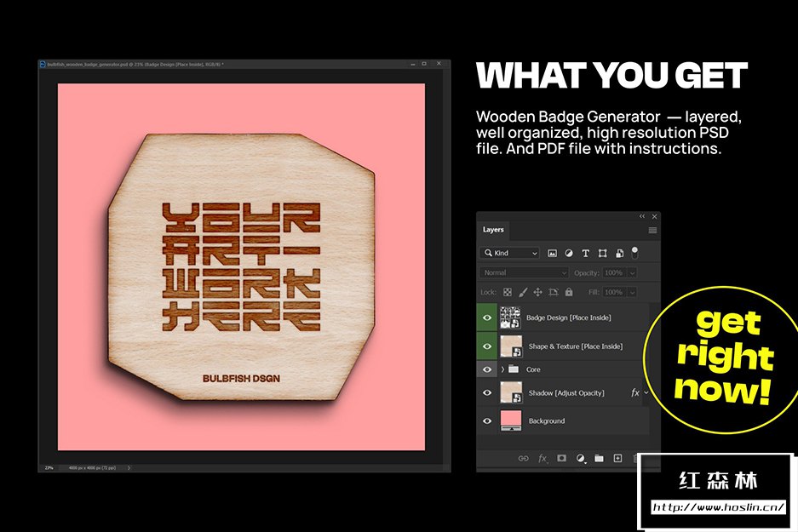
Task: Open the Kind filter dropdown
Action: tap(509, 253)
